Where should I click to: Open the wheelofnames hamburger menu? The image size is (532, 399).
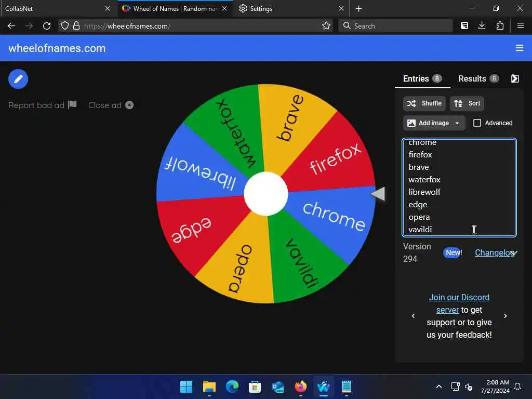[x=520, y=48]
